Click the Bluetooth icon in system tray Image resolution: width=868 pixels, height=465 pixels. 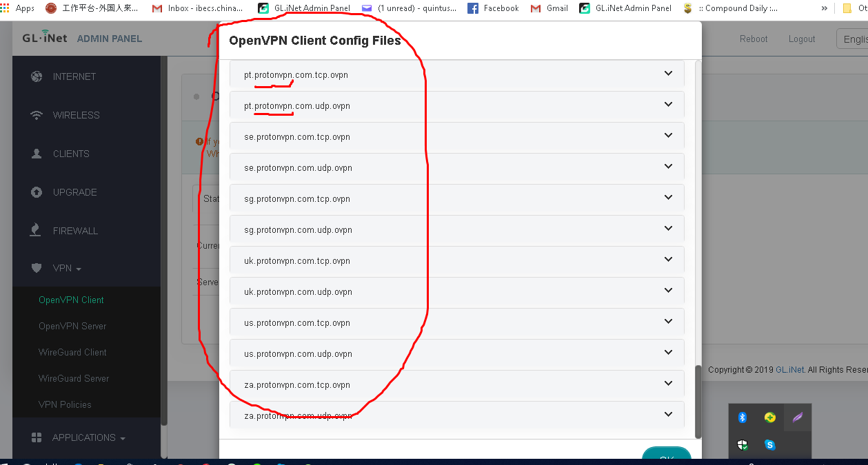[743, 417]
